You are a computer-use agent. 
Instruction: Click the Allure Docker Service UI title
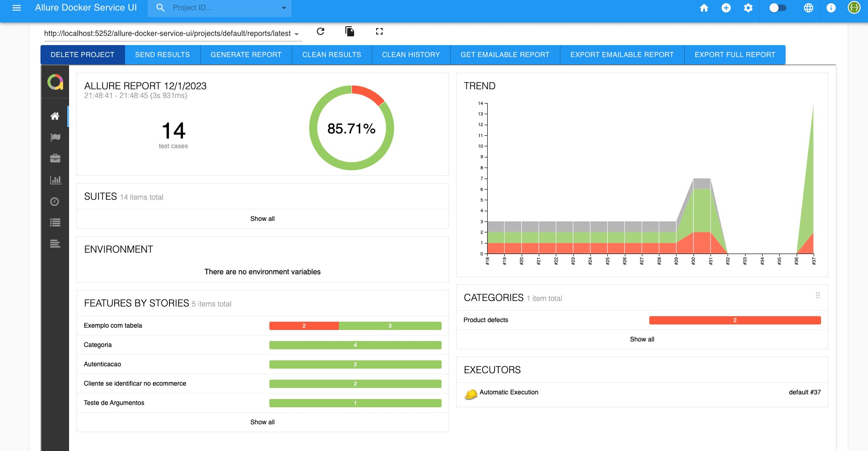86,8
